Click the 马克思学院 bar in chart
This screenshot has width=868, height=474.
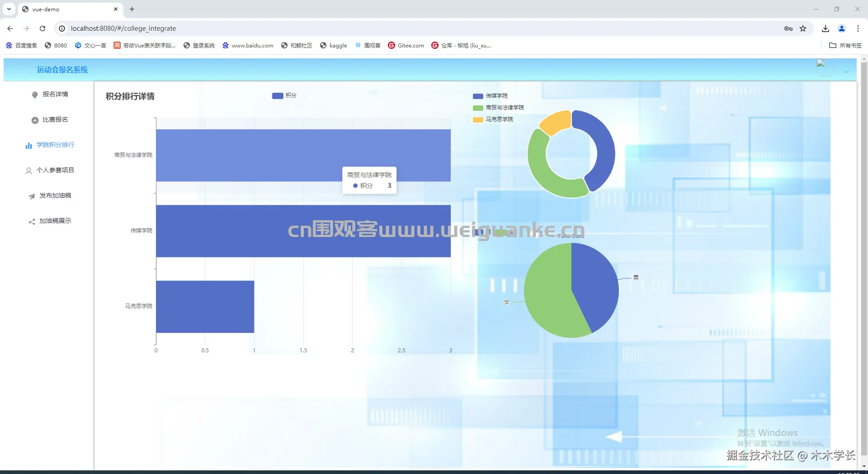(x=205, y=307)
